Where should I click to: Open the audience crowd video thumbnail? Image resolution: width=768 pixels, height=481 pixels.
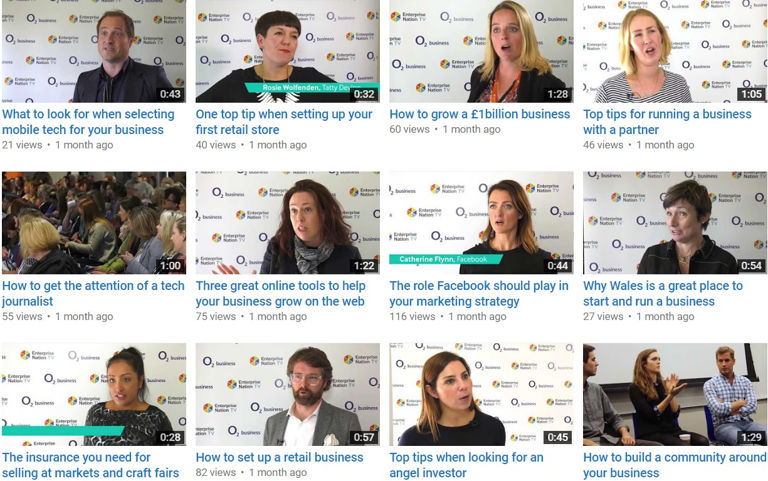point(94,222)
